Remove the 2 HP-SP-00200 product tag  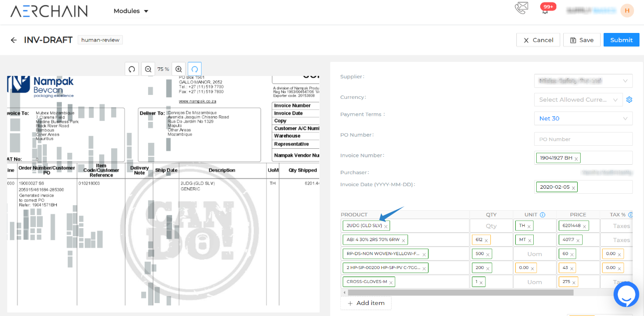coord(424,268)
